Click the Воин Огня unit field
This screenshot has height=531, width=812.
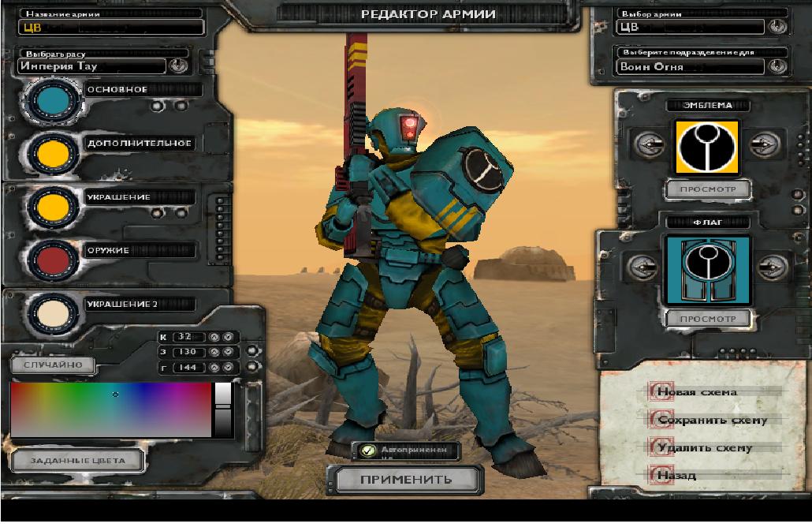(x=691, y=67)
